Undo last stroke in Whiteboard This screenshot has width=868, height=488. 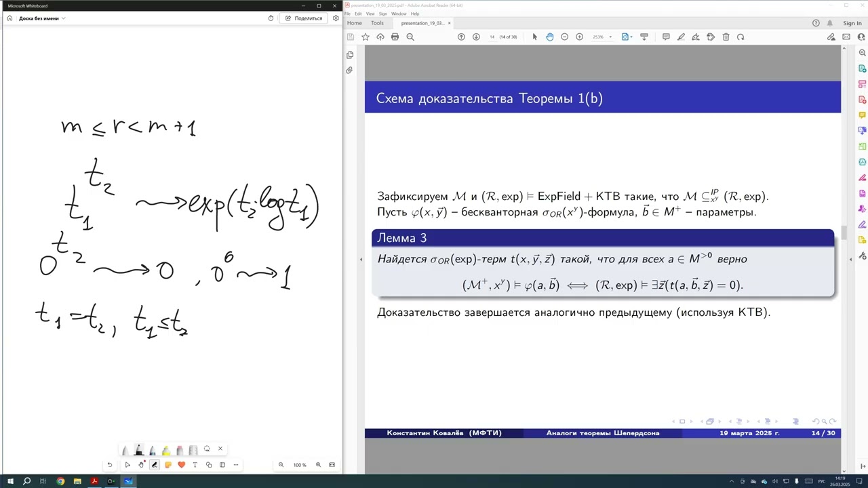pos(109,465)
